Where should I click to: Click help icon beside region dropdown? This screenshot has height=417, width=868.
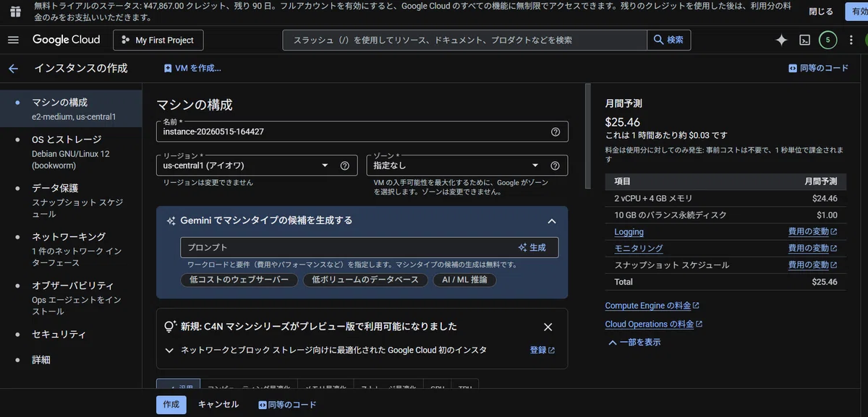(344, 165)
